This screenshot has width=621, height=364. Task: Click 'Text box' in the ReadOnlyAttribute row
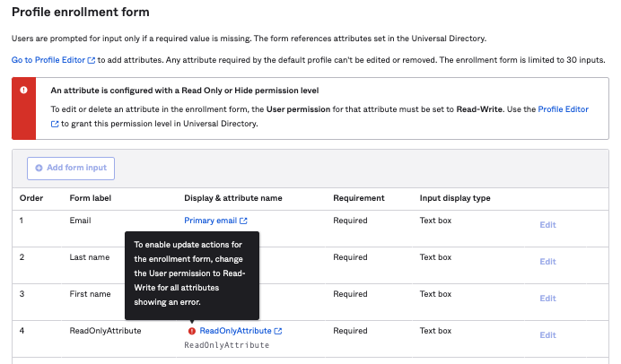435,331
